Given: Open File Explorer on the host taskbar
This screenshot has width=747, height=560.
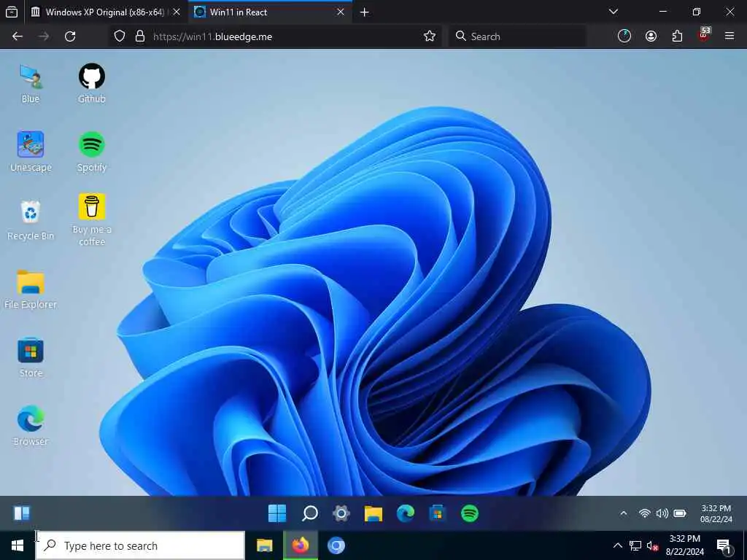Looking at the screenshot, I should [264, 545].
